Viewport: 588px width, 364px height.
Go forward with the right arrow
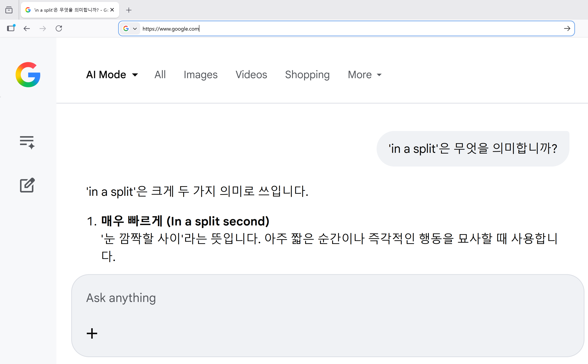[x=43, y=29]
